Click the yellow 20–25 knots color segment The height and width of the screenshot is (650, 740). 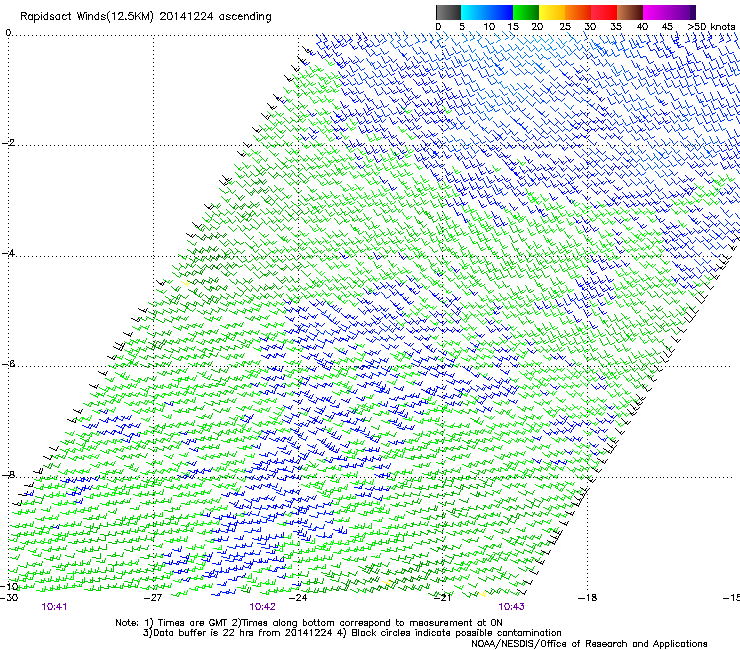click(552, 12)
